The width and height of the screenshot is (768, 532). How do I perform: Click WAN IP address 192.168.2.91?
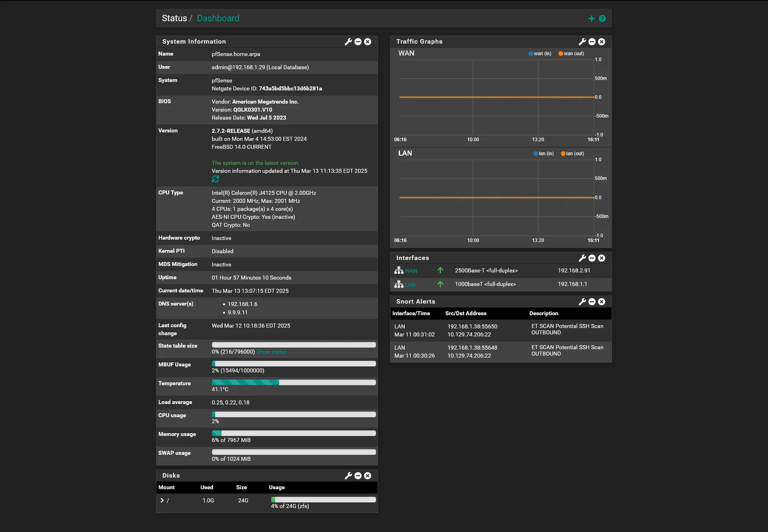pos(574,271)
